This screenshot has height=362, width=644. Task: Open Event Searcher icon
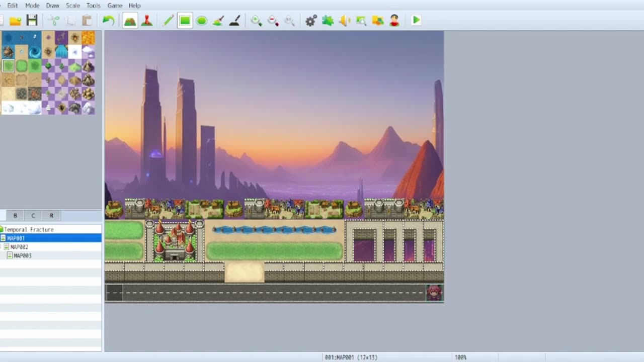[361, 21]
